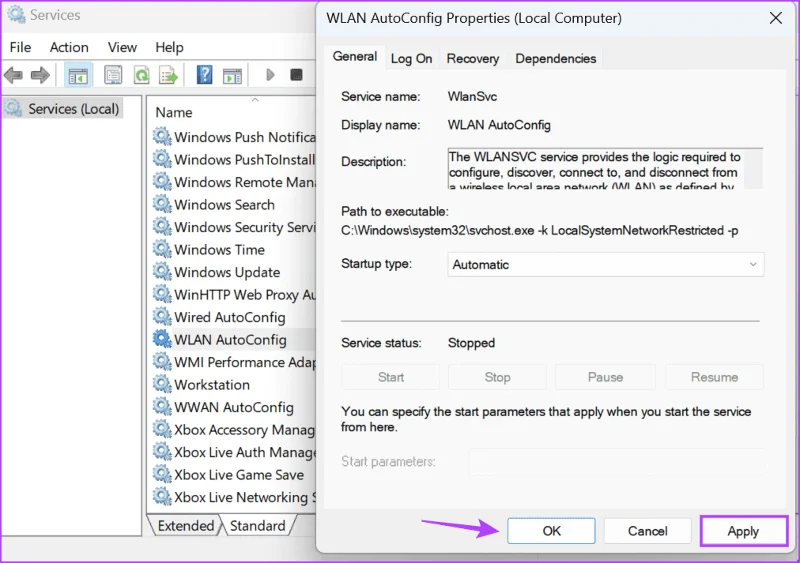Select Windows Push Notifica service row
This screenshot has width=800, height=563.
click(x=234, y=137)
